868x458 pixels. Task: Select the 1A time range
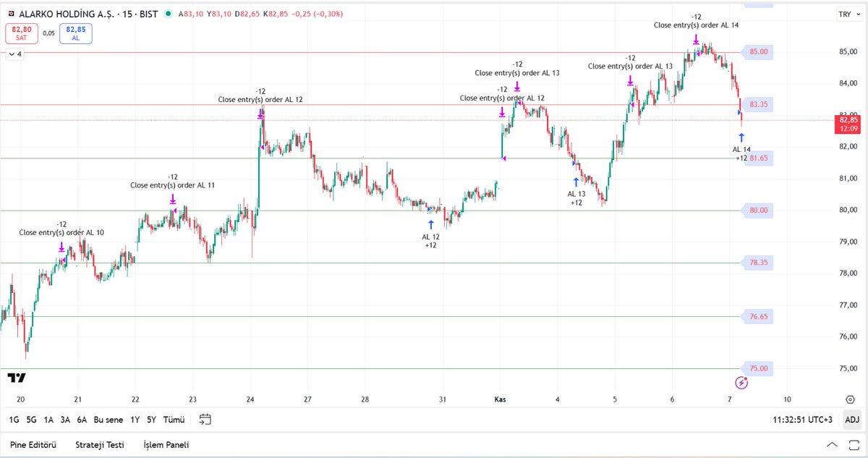(48, 420)
